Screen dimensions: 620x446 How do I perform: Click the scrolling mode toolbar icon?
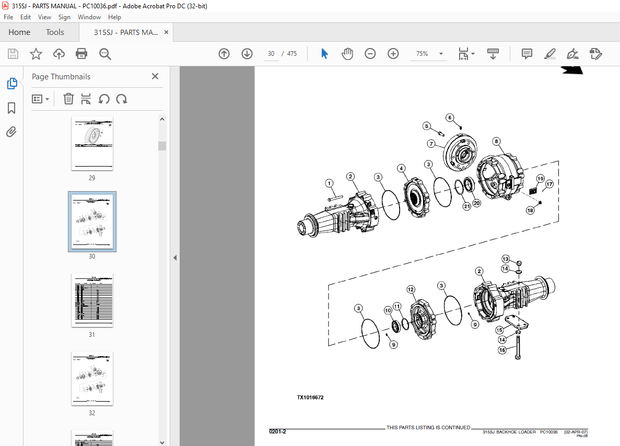pyautogui.click(x=493, y=54)
